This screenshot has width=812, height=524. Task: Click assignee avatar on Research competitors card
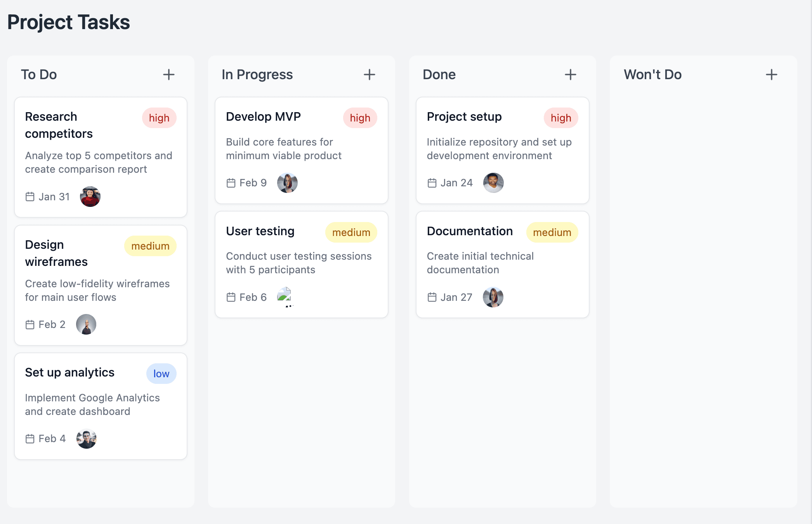click(90, 196)
